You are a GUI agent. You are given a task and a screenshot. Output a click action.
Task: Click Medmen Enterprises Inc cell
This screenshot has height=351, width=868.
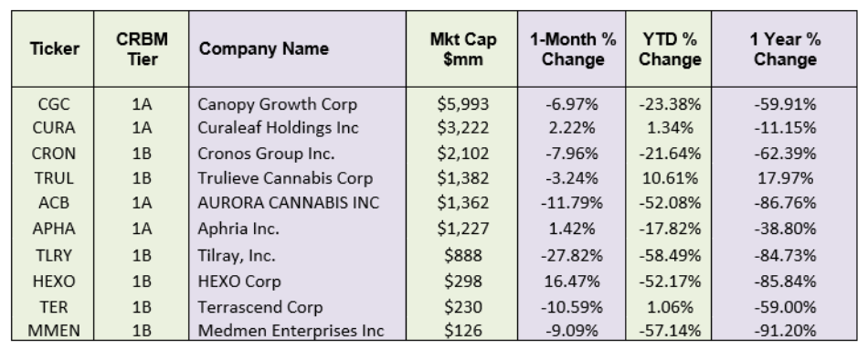pos(291,331)
